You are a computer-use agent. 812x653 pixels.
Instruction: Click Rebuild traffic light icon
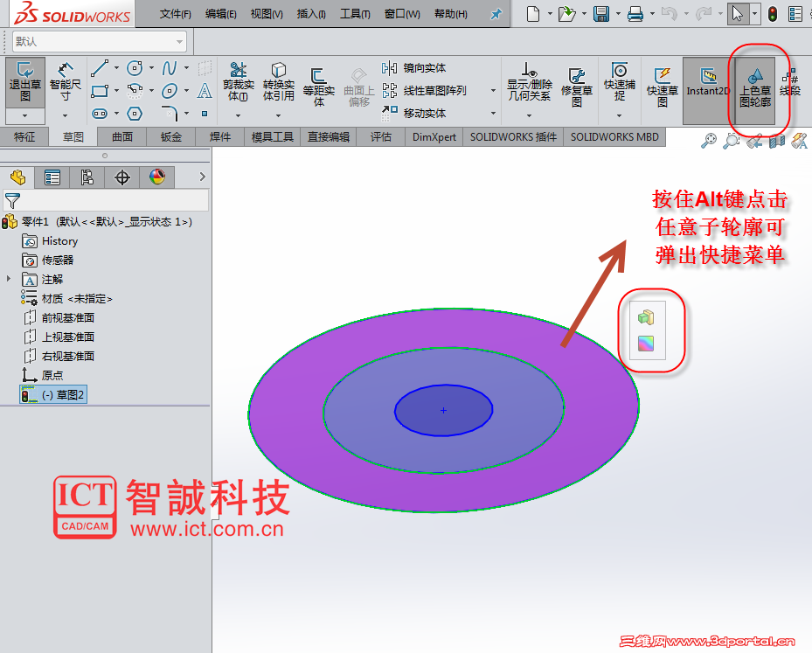tap(772, 14)
